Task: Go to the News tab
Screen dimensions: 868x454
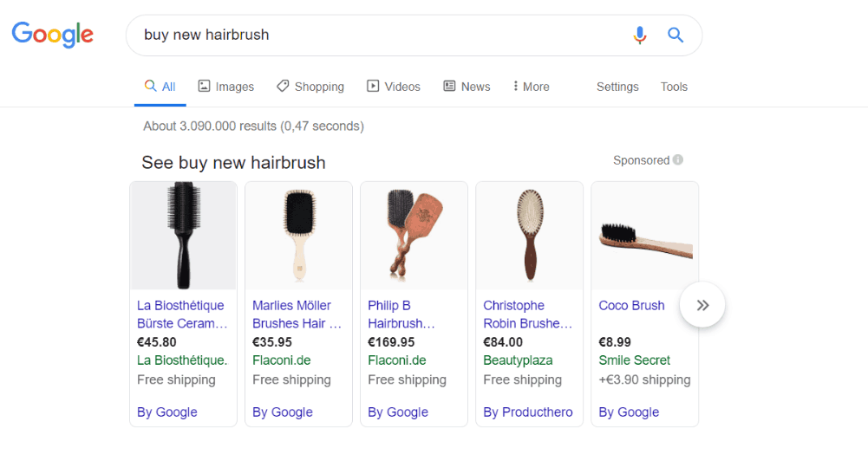Action: tap(467, 87)
